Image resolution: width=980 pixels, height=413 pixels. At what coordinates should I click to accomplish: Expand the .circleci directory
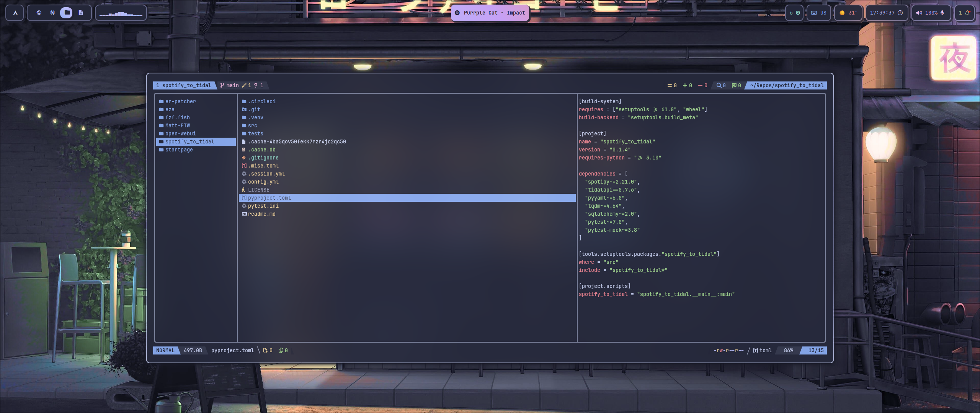tap(262, 101)
